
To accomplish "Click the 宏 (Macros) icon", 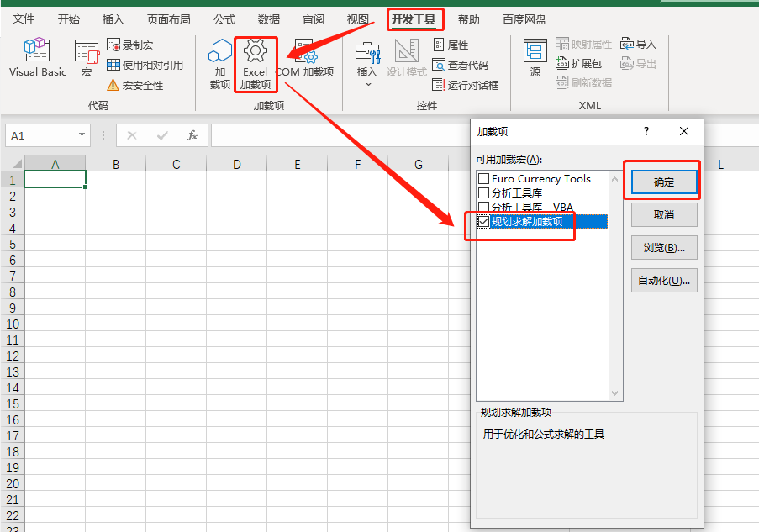I will [x=87, y=57].
